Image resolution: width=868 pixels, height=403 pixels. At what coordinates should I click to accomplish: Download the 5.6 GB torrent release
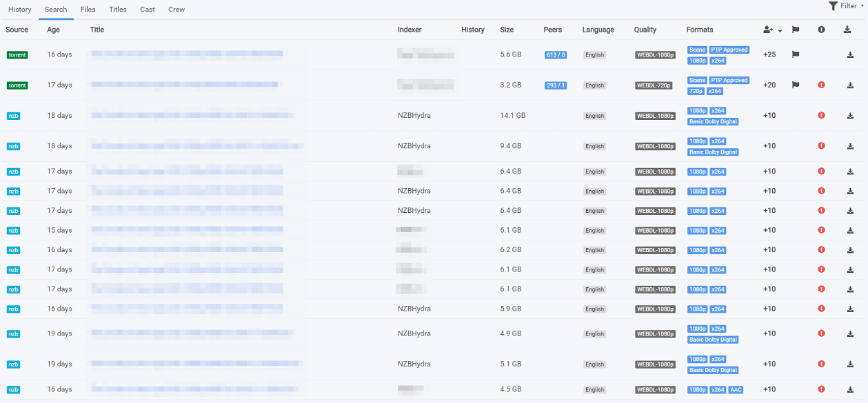tap(850, 55)
